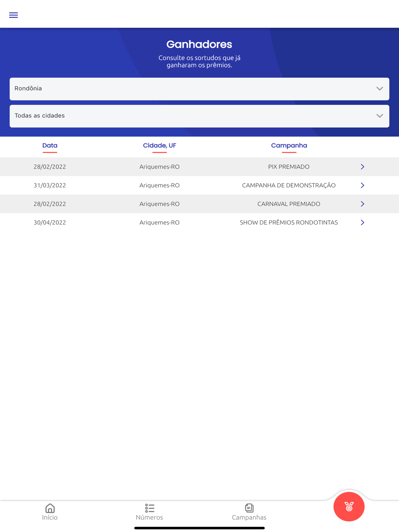Select the PIX PREMIADO campaign text
Viewport: 399px width, 532px height.
pyautogui.click(x=289, y=167)
